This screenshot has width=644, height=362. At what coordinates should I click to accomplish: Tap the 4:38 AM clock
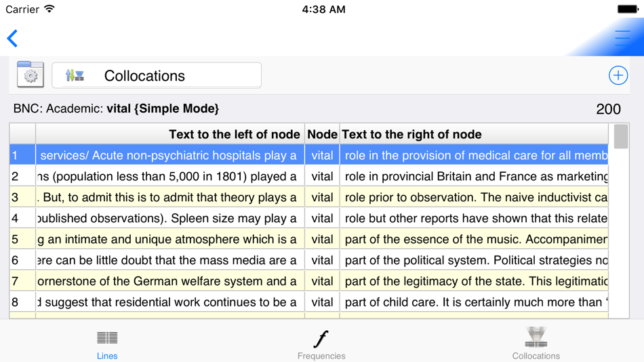(323, 9)
